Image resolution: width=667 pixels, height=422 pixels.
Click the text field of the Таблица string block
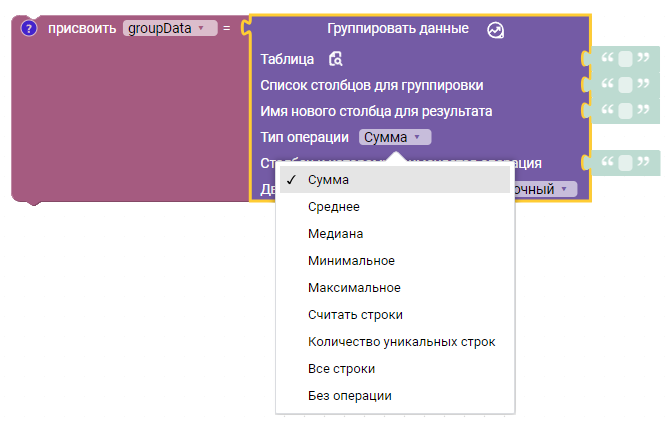pyautogui.click(x=625, y=59)
